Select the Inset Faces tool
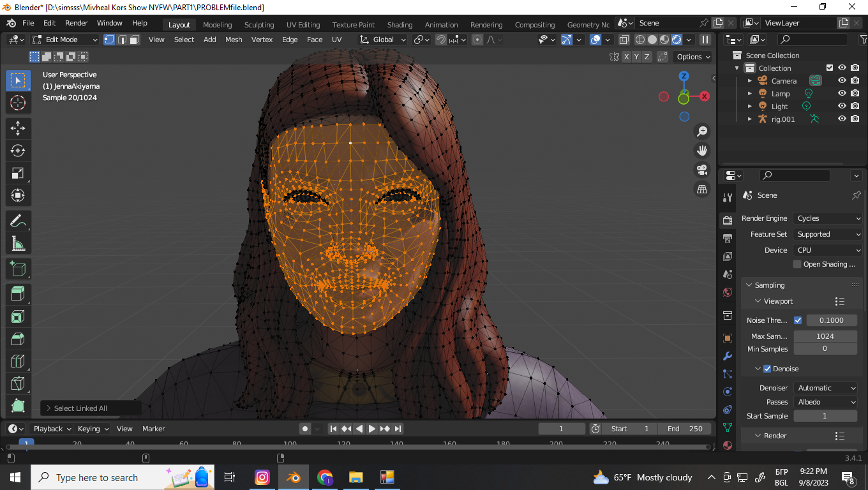The image size is (868, 490). (x=18, y=316)
